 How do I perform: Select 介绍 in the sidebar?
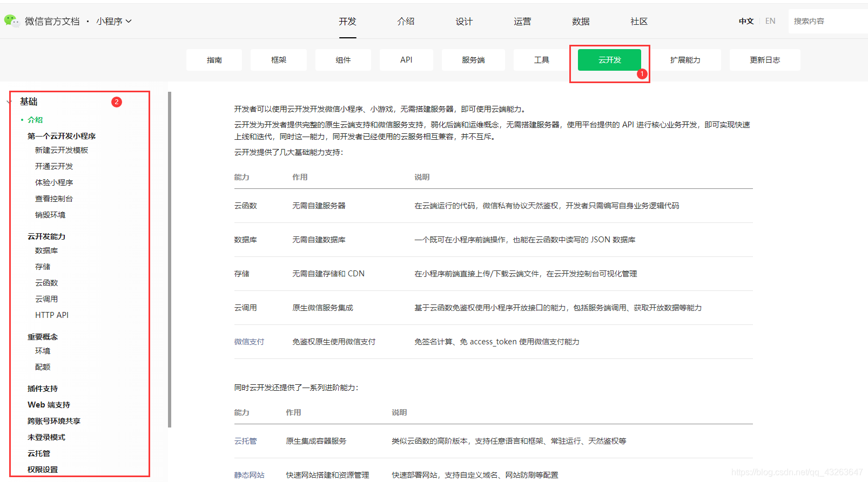coord(35,120)
